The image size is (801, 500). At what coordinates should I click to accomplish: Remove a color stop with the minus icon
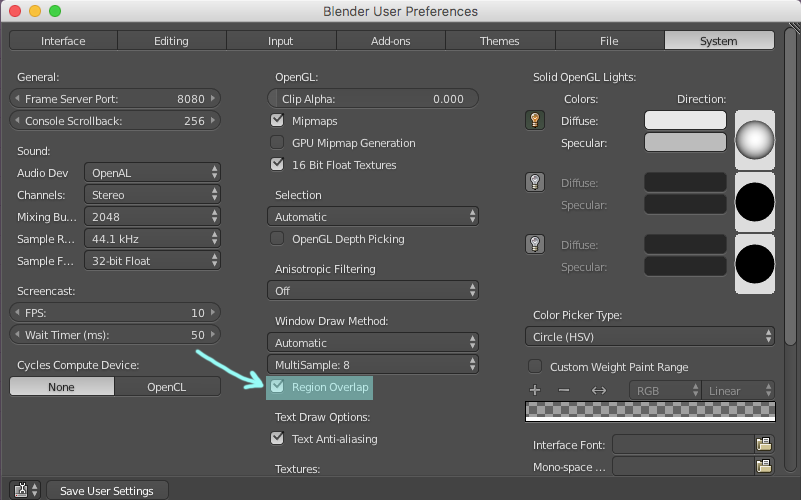tap(564, 390)
